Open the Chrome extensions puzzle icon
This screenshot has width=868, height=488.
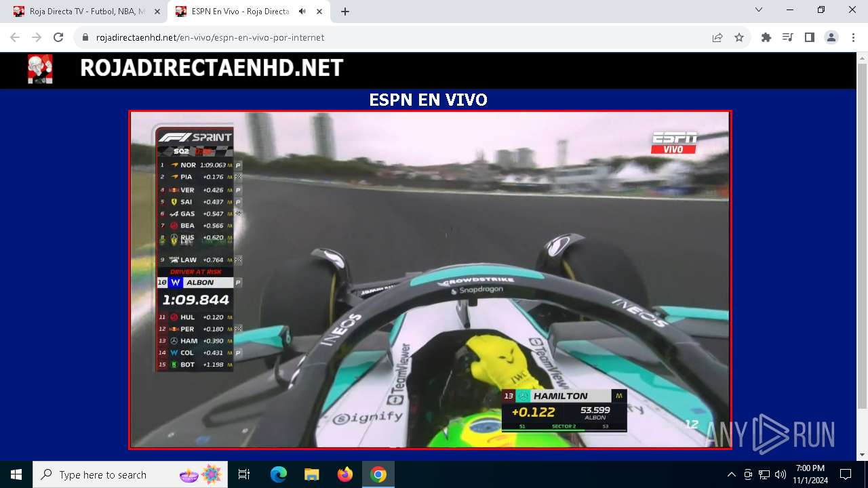[x=766, y=37]
